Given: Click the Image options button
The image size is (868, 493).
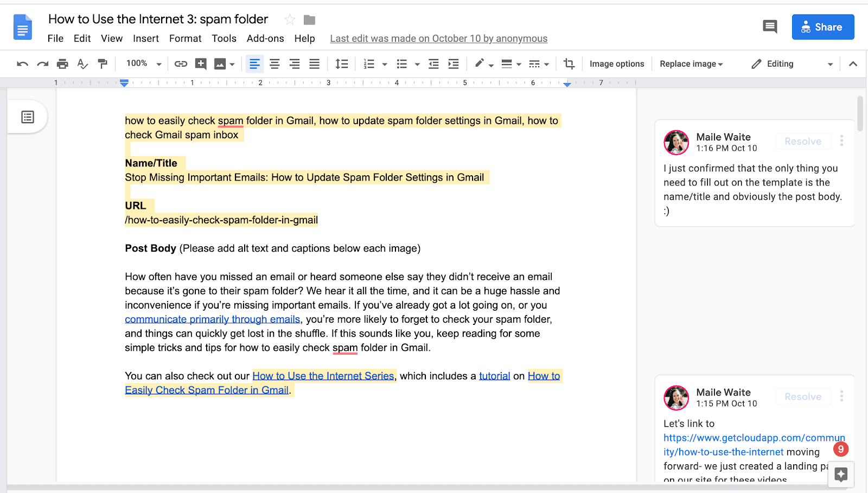Looking at the screenshot, I should click(617, 64).
